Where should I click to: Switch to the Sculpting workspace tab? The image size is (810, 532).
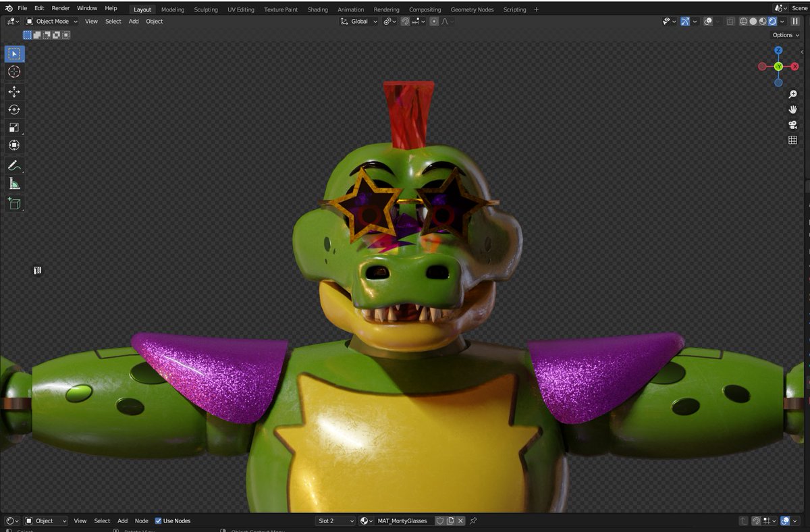(x=206, y=9)
